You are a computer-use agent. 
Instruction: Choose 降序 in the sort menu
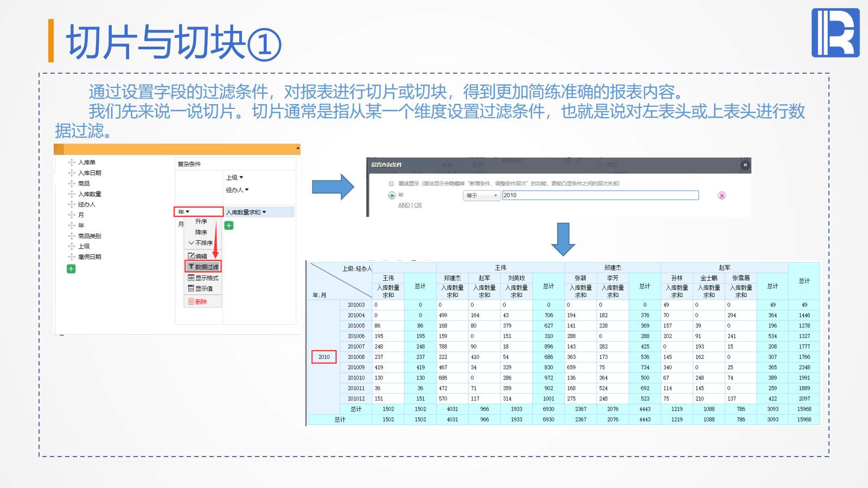pyautogui.click(x=201, y=232)
